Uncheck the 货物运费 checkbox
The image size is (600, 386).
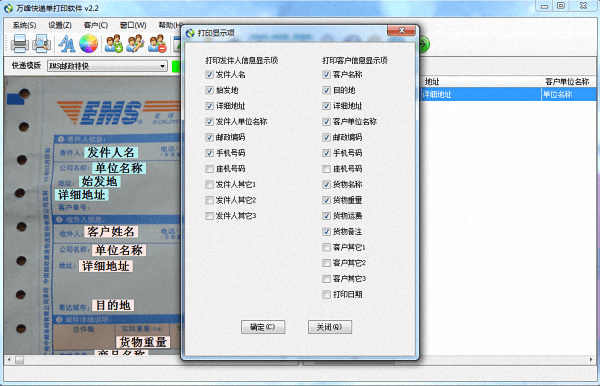tap(326, 216)
